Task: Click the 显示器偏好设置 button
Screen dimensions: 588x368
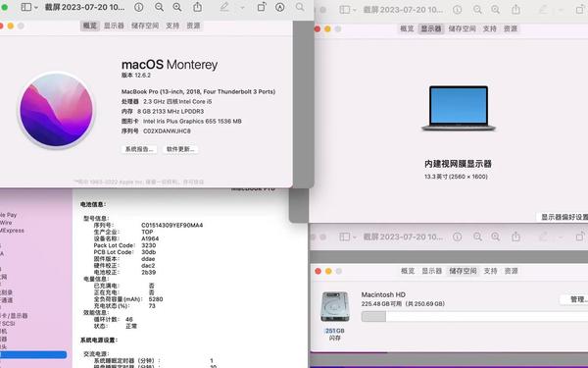Action: click(x=563, y=217)
